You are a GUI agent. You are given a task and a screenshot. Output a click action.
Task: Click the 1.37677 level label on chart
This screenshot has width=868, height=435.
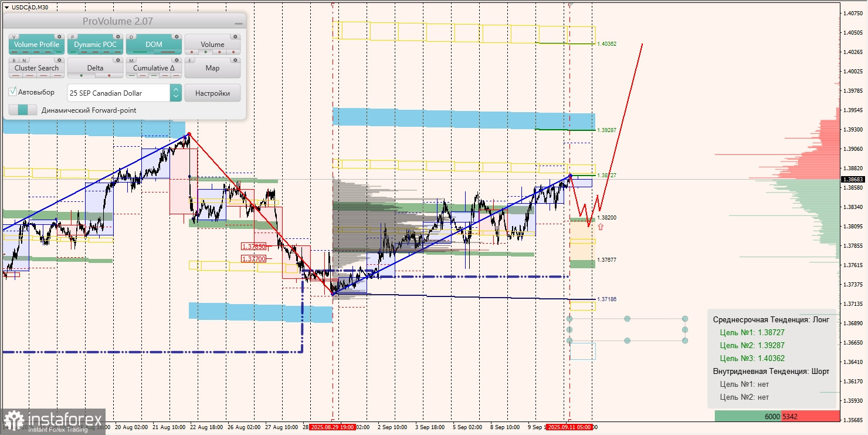tap(607, 260)
